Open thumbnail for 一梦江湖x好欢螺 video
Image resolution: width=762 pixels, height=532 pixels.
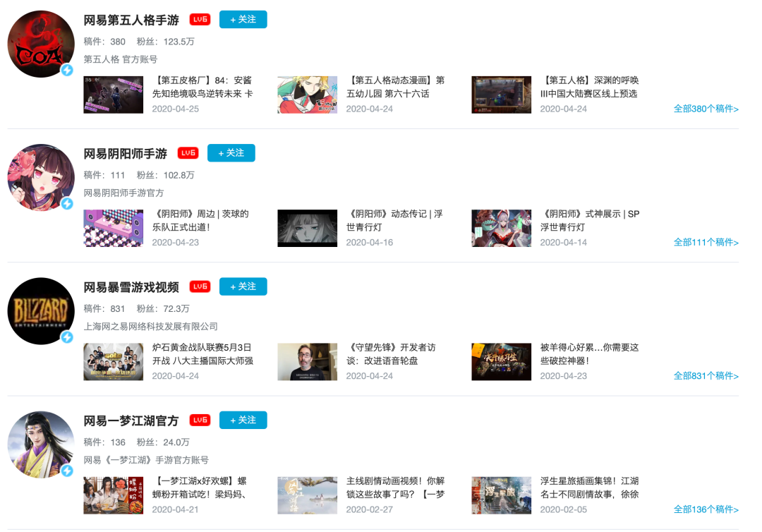[x=113, y=495]
